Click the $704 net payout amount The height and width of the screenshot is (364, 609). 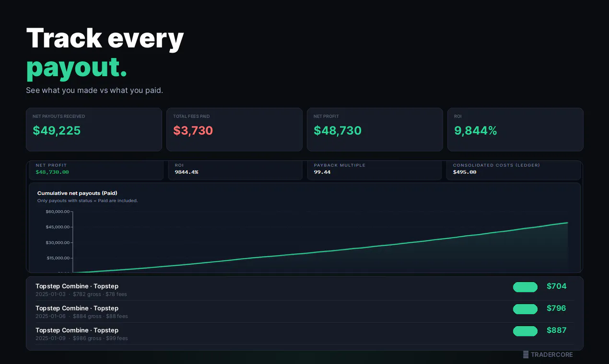point(557,286)
